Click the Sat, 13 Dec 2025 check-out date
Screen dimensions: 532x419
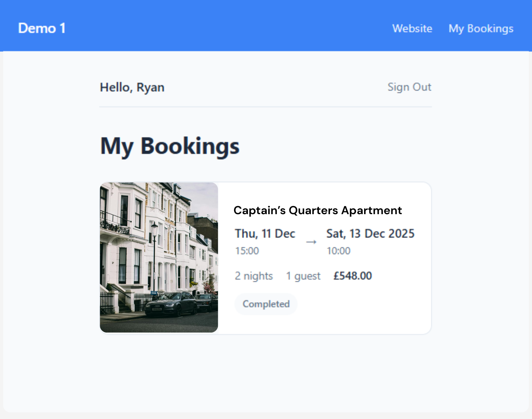370,234
